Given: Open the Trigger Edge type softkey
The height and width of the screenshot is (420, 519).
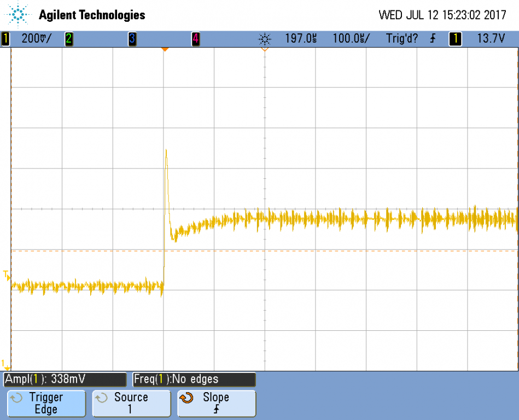Looking at the screenshot, I should tap(46, 403).
